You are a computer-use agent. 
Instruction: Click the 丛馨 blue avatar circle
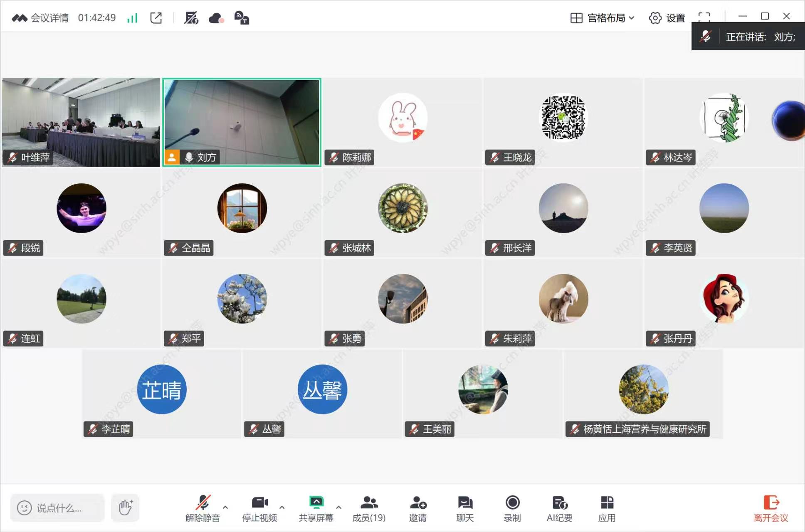[322, 389]
